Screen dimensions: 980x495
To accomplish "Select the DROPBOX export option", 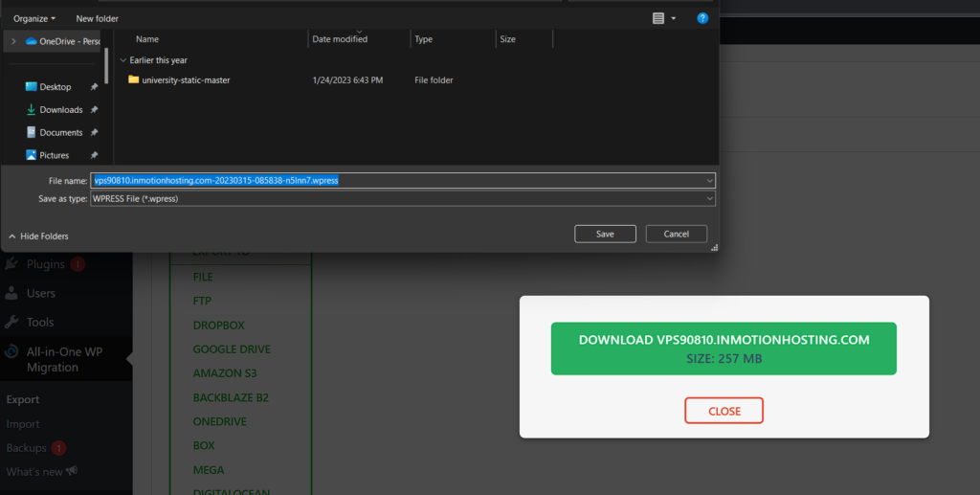I will [218, 326].
